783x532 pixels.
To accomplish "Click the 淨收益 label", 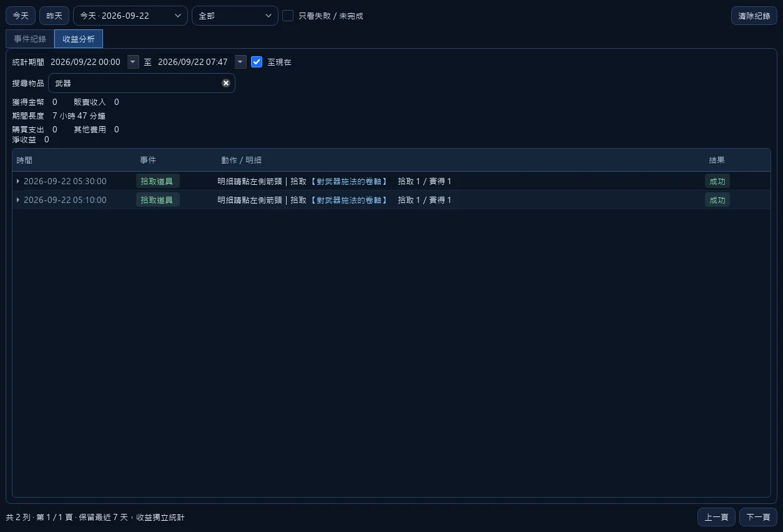I will (x=24, y=139).
